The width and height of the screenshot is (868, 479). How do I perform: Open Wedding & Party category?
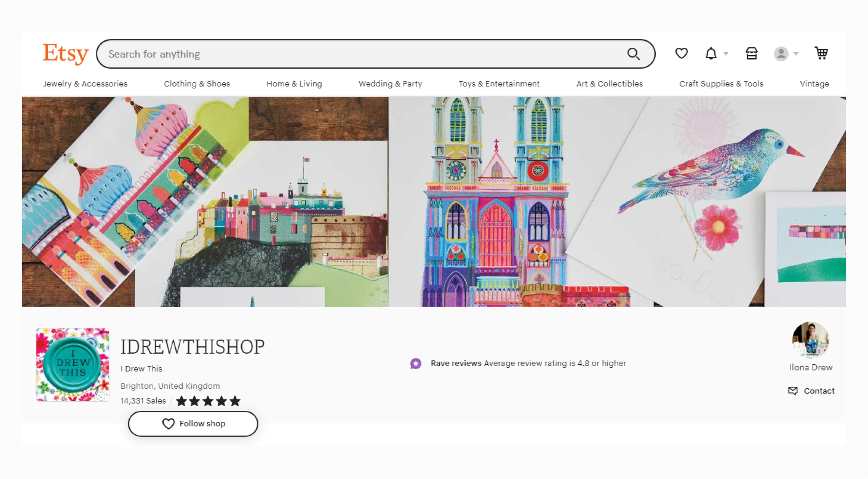[390, 84]
